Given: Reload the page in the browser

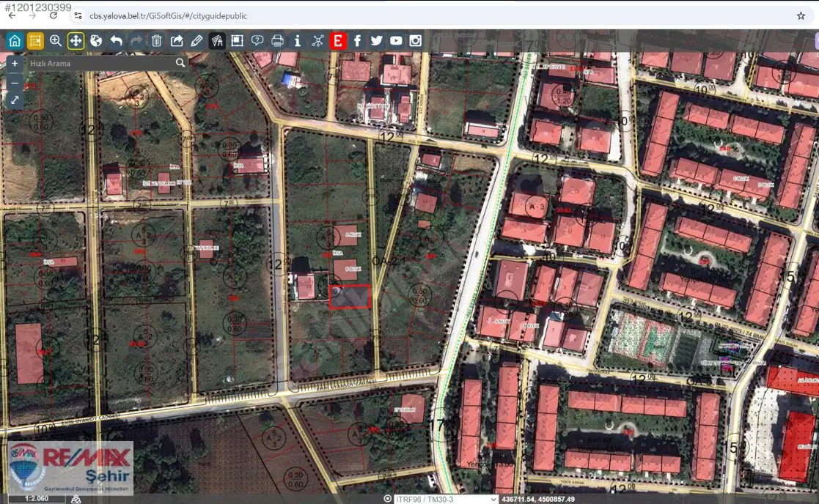Looking at the screenshot, I should point(54,15).
